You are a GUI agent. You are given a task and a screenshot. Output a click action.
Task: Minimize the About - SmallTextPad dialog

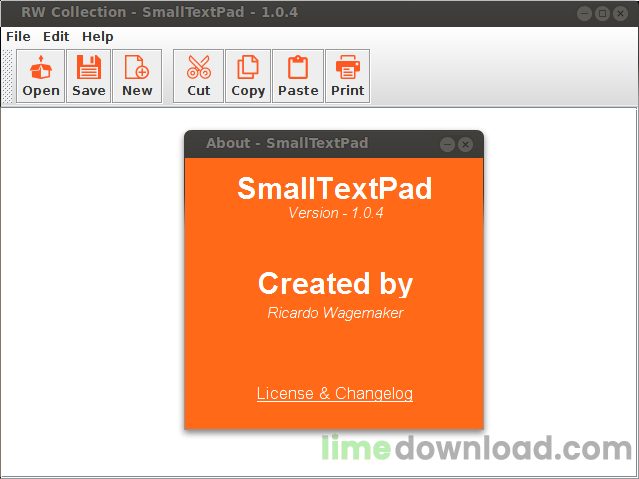click(x=447, y=144)
